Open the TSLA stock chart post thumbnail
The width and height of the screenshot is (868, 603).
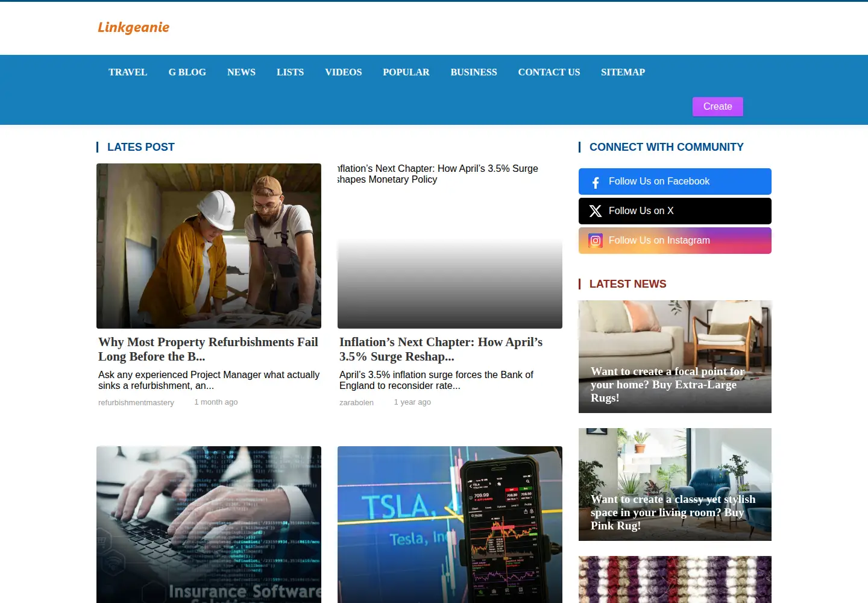tap(450, 525)
